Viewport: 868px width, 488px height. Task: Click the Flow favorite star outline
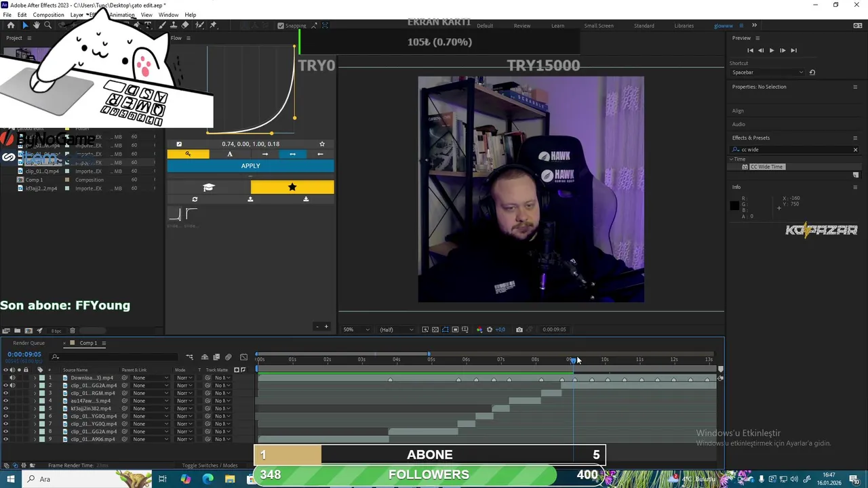[x=322, y=144]
